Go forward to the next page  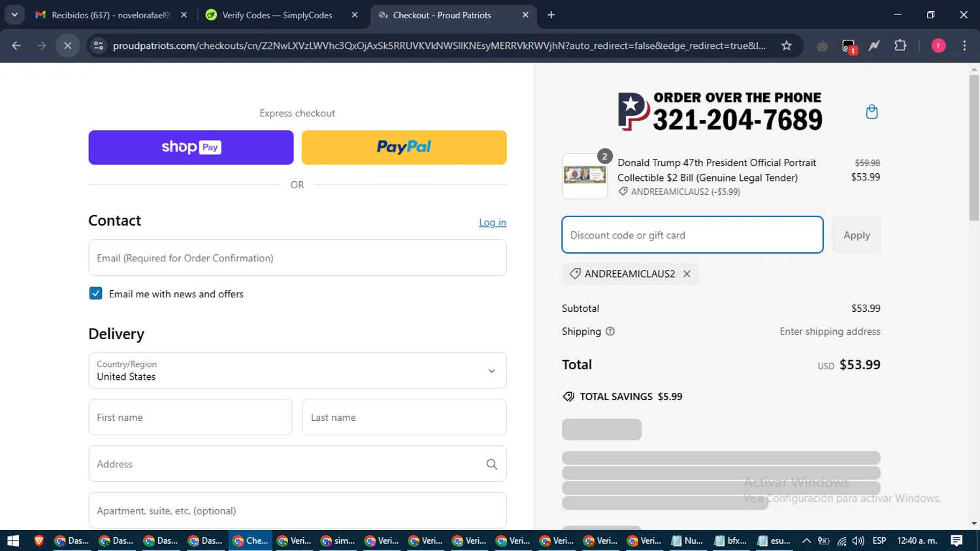[42, 46]
